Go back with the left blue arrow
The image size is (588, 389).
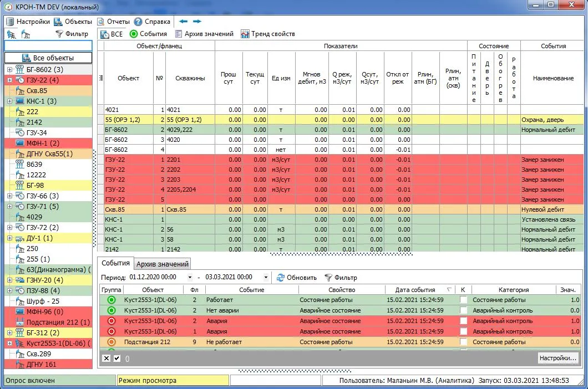coord(183,22)
